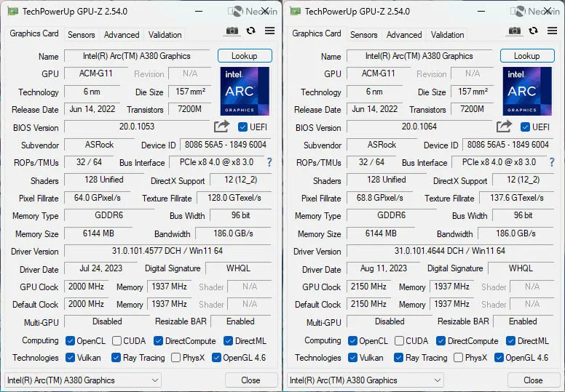Click the Intel ARC logo in left window
The image size is (565, 392).
[245, 91]
